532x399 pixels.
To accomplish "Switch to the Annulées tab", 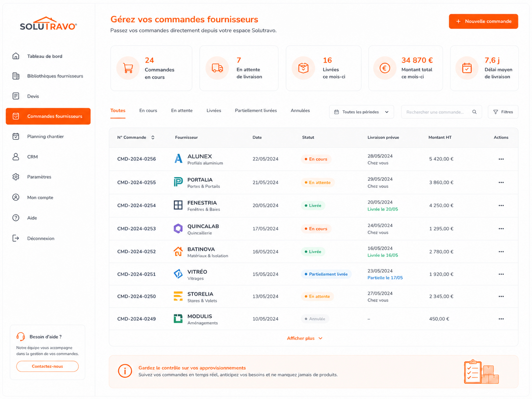I will tap(300, 111).
